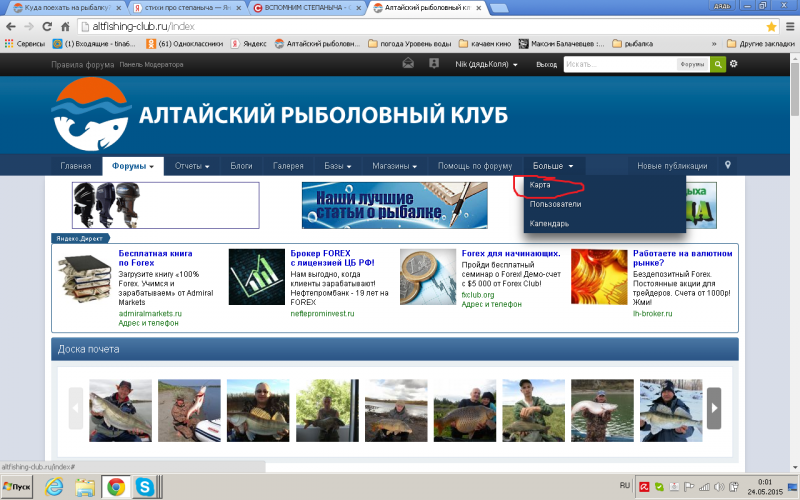Open 'Панель Модератора' link
The width and height of the screenshot is (800, 500).
[151, 64]
